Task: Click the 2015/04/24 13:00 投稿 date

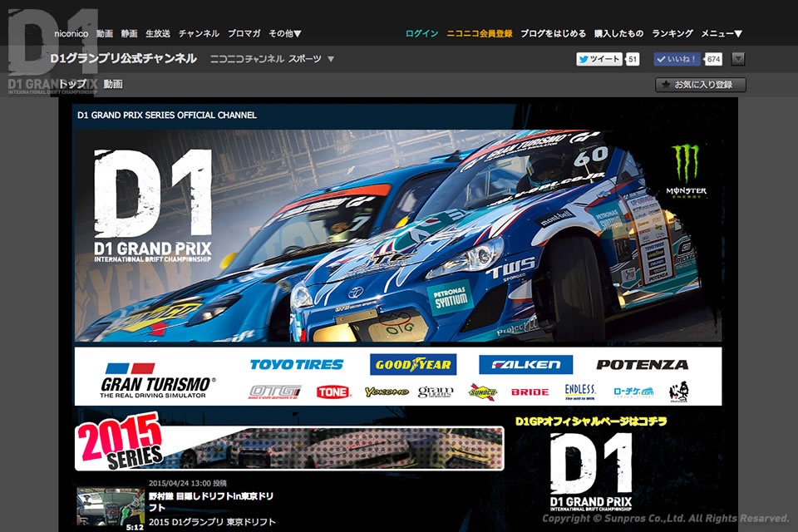Action: (187, 483)
